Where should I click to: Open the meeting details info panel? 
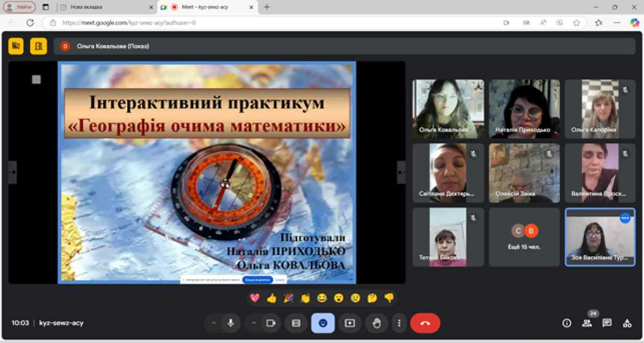point(566,323)
